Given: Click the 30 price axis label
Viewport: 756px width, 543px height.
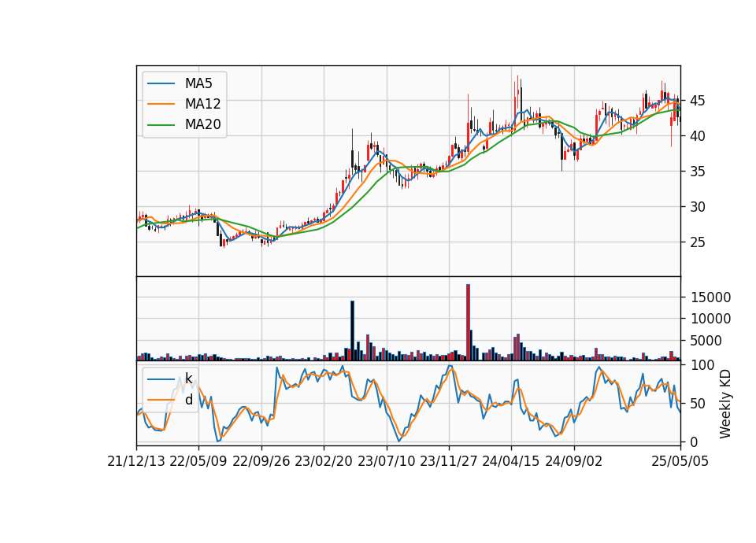Looking at the screenshot, I should tap(697, 207).
